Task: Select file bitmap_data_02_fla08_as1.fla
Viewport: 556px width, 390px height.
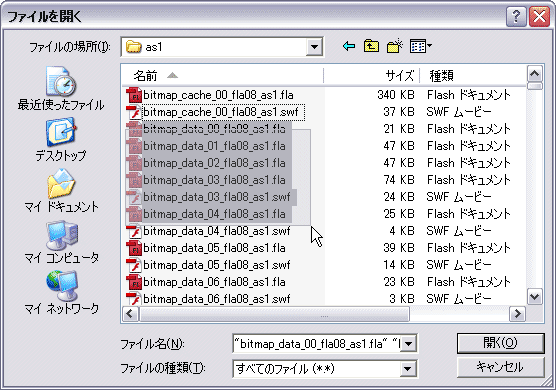Action: click(214, 163)
